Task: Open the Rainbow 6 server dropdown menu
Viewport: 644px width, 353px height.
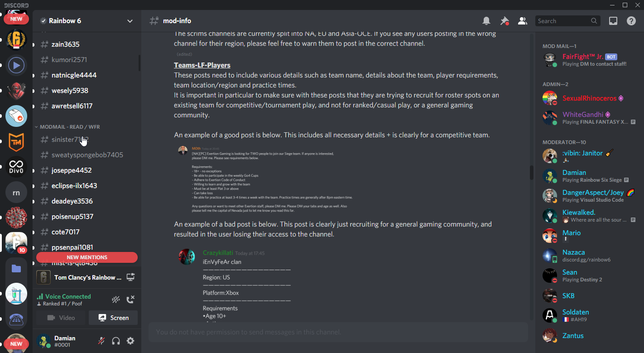Action: click(x=130, y=21)
